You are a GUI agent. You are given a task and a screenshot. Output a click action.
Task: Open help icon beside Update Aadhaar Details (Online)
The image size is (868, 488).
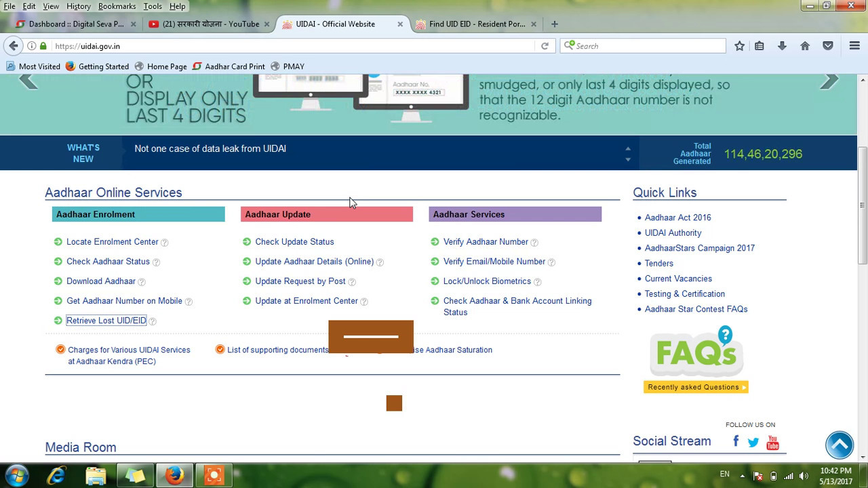pos(380,262)
